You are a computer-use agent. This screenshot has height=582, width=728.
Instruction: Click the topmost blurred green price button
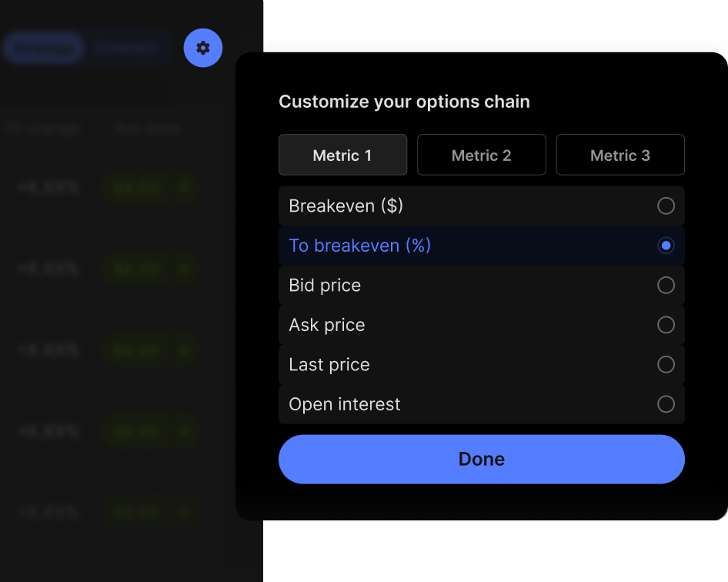[x=149, y=187]
